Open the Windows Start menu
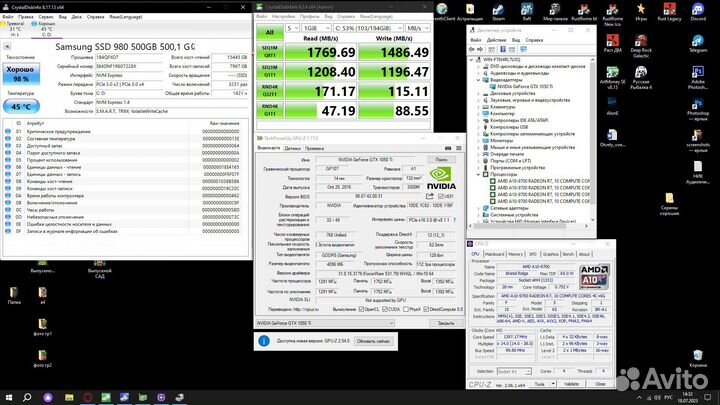The width and height of the screenshot is (720, 405). pyautogui.click(x=9, y=397)
